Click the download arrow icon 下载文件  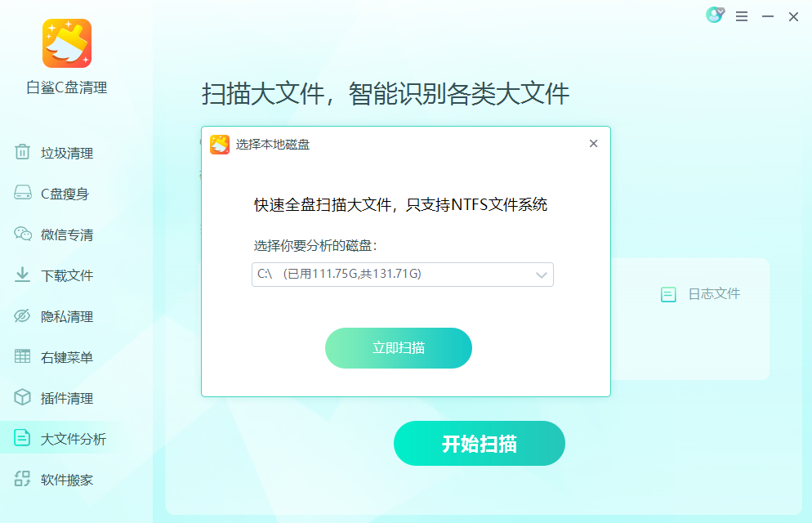click(x=22, y=275)
